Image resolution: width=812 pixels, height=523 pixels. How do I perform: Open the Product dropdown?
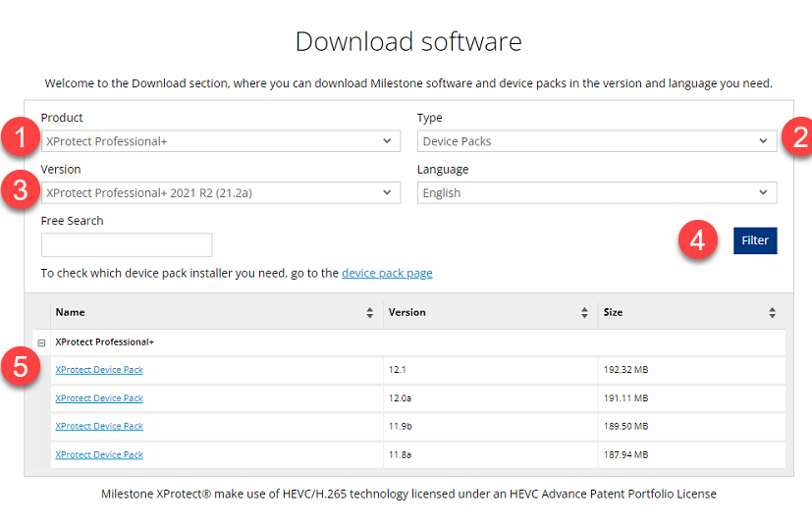(x=220, y=141)
